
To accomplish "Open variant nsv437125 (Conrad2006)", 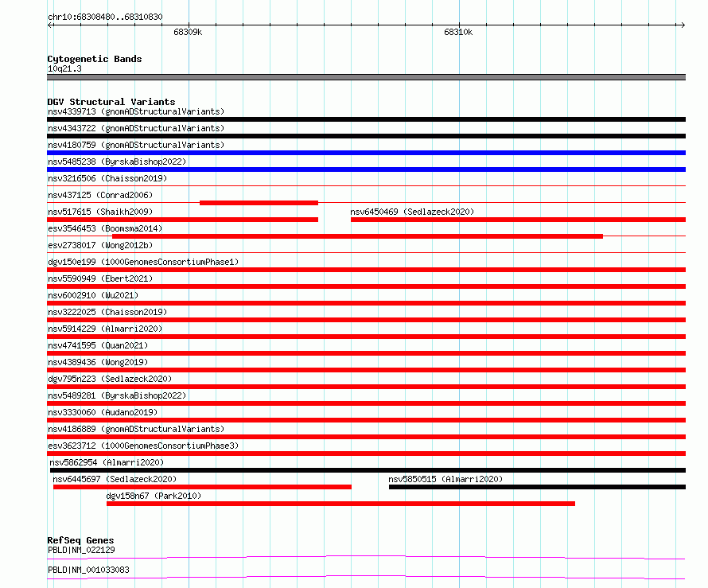I will [x=100, y=195].
